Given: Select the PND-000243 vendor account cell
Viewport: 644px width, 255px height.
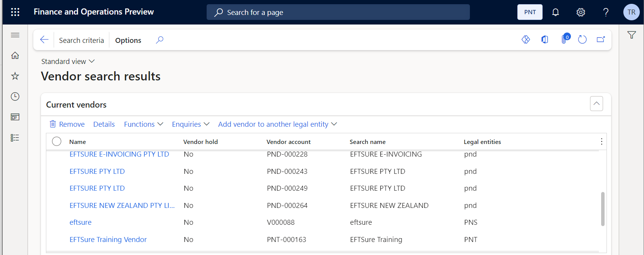Looking at the screenshot, I should point(287,172).
